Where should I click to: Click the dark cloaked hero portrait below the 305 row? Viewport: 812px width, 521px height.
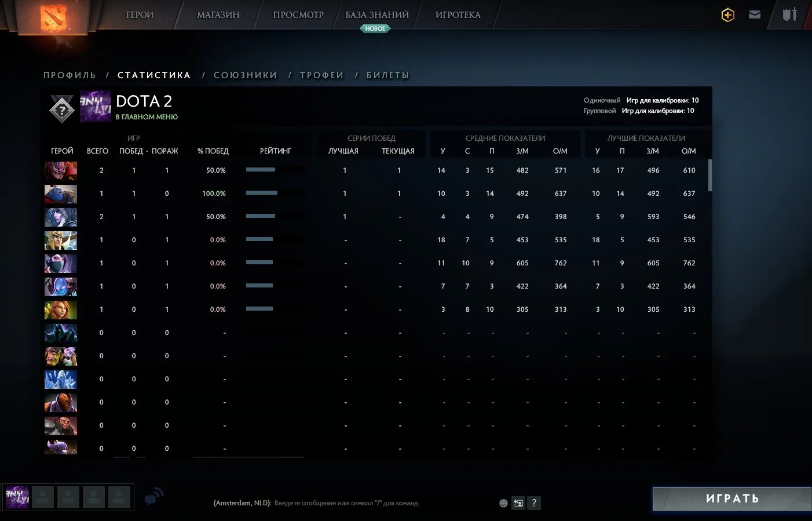61,333
